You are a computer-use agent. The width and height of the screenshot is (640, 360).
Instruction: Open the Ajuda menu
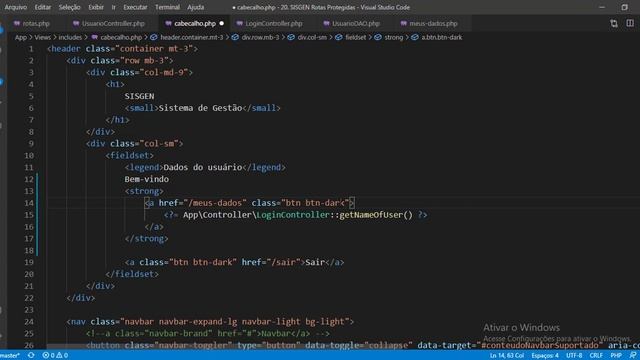196,7
